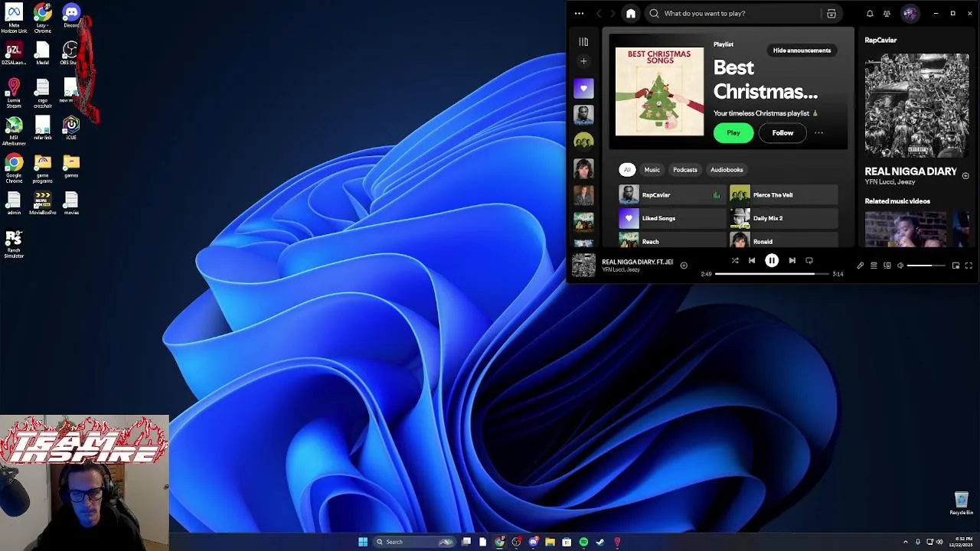The image size is (980, 551).
Task: Open Daily Mix 2 shortcut card
Action: point(783,218)
